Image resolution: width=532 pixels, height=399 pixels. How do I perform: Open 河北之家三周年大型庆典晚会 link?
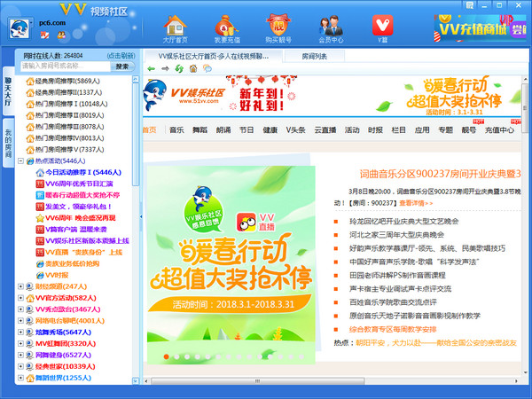[396, 235]
